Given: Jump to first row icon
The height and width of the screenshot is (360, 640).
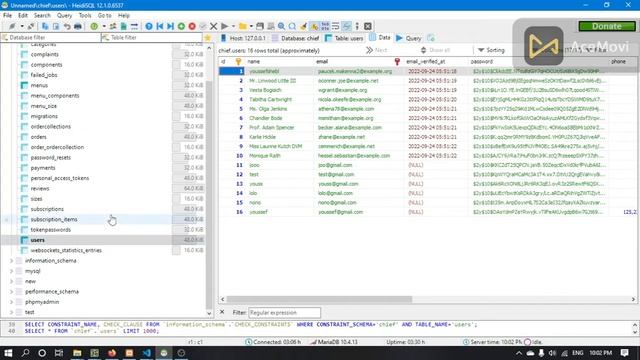Looking at the screenshot, I should [160, 26].
